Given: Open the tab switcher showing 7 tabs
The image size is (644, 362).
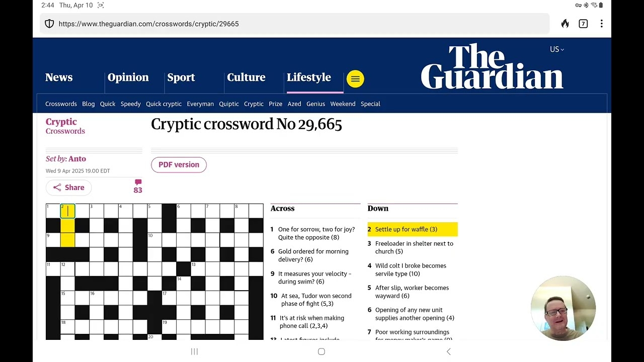Looking at the screenshot, I should click(583, 24).
